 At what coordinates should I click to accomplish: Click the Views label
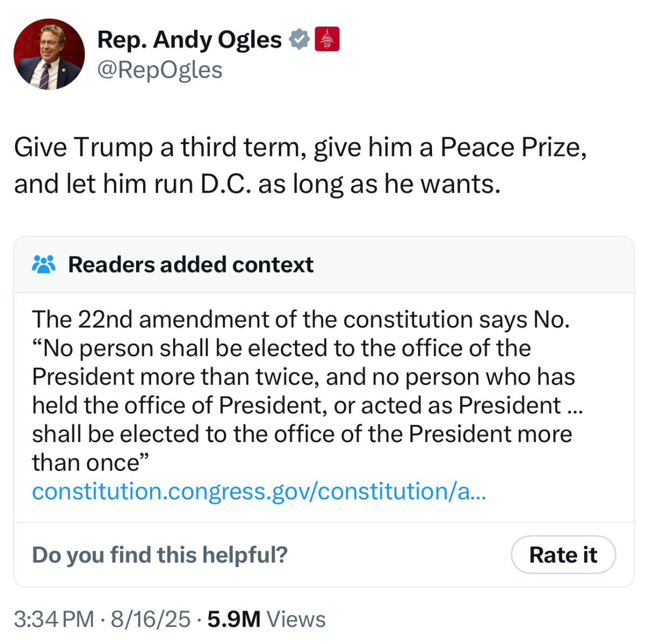coord(296,619)
